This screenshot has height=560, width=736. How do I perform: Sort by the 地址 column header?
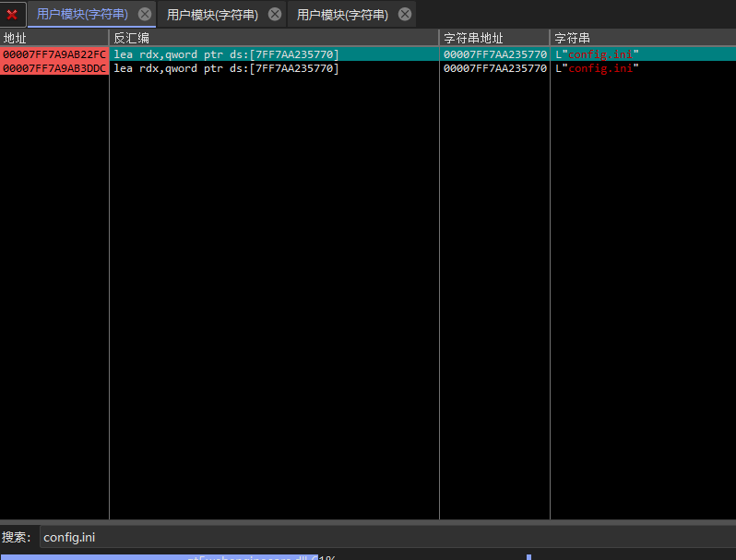point(54,38)
